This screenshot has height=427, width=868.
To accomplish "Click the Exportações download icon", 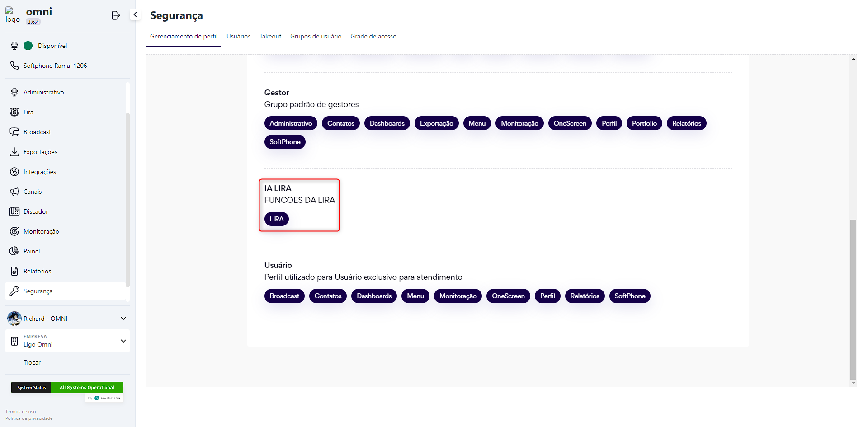I will click(14, 152).
